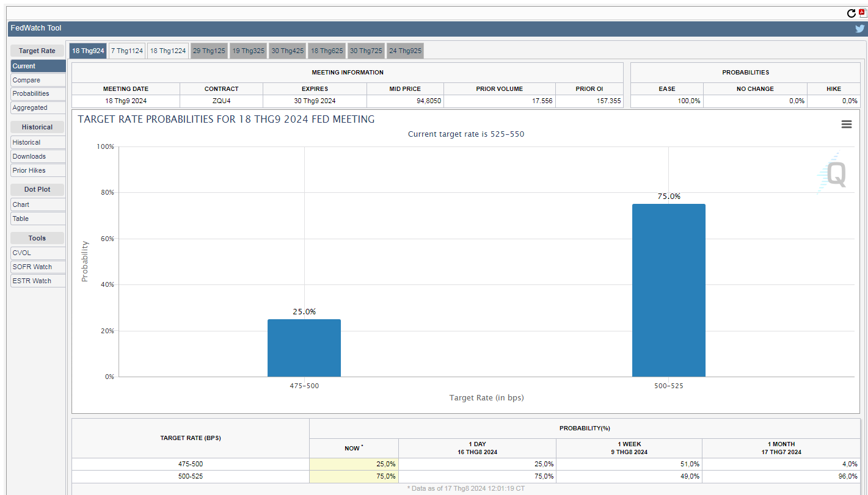This screenshot has width=868, height=495.
Task: Switch to the 7 Thg1124 meeting tab
Action: [x=127, y=51]
